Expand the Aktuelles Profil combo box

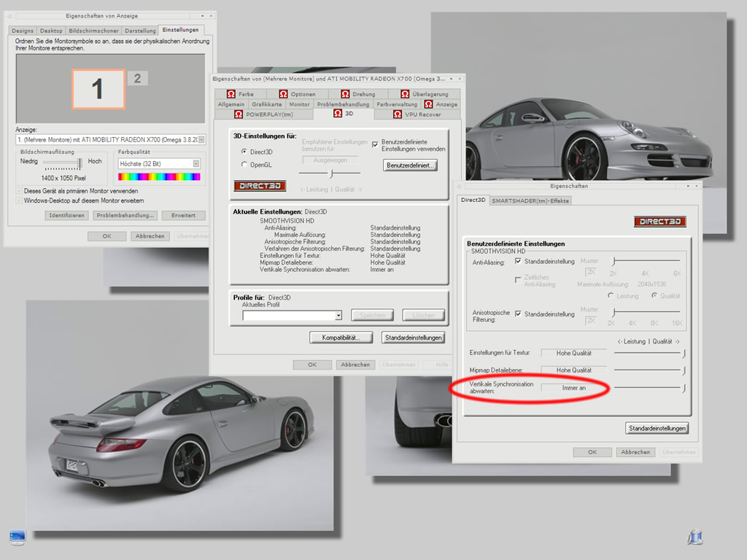(x=338, y=316)
